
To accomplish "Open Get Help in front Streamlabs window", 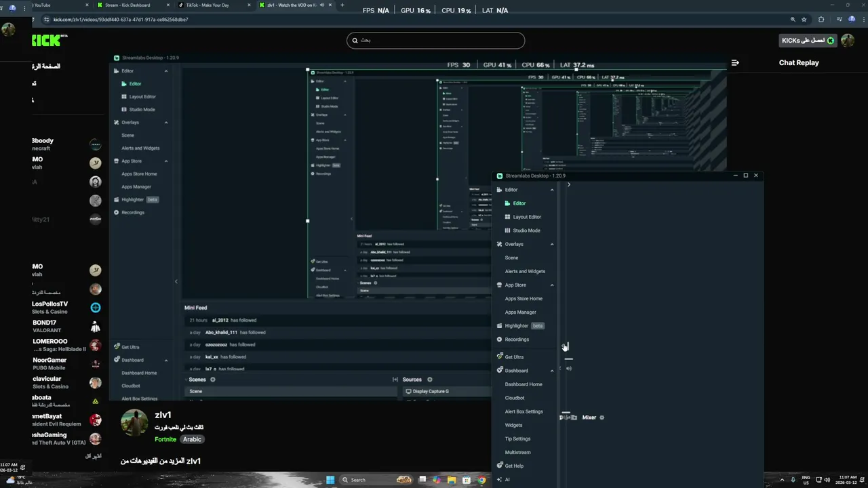I will point(510,466).
